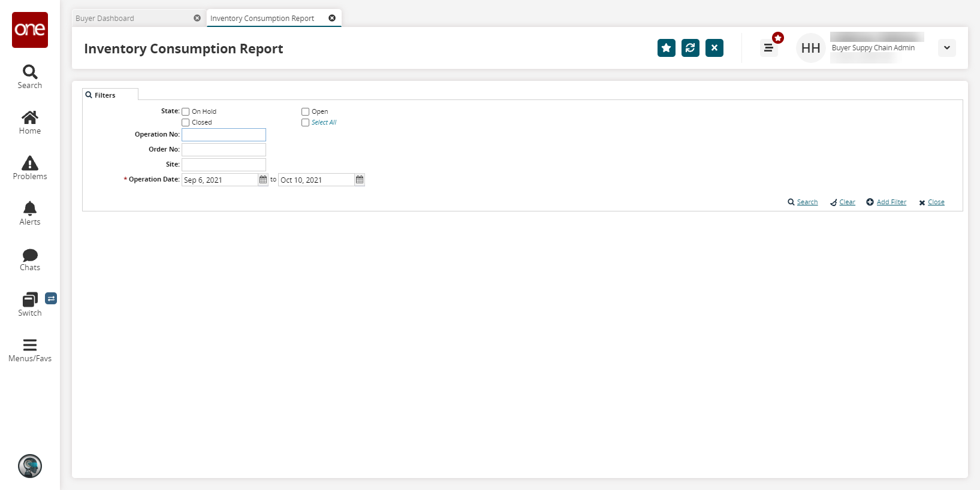Open Chats from the sidebar
The height and width of the screenshot is (490, 980).
pos(30,259)
